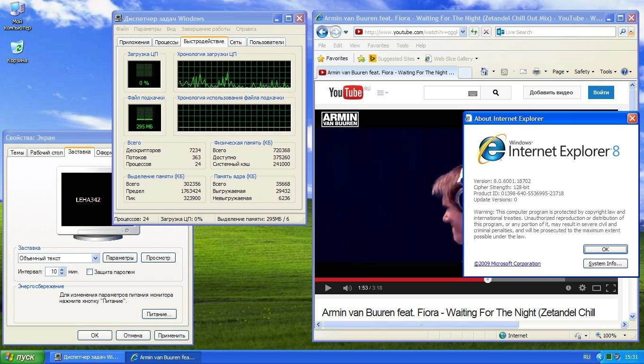Click Применить in the display properties
Screen dimensions: 644x364
tap(171, 336)
